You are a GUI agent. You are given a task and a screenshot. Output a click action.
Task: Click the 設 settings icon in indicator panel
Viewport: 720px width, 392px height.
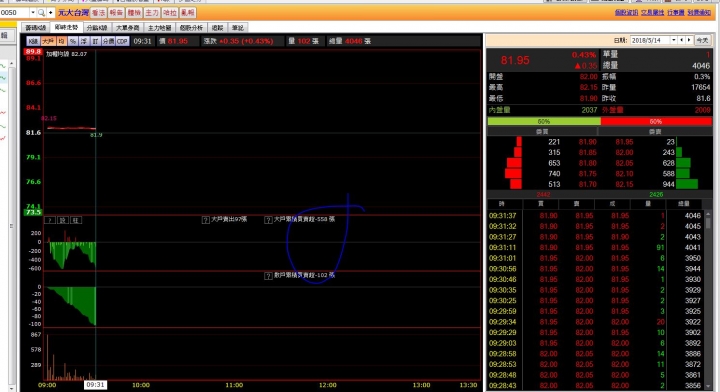[x=63, y=220]
